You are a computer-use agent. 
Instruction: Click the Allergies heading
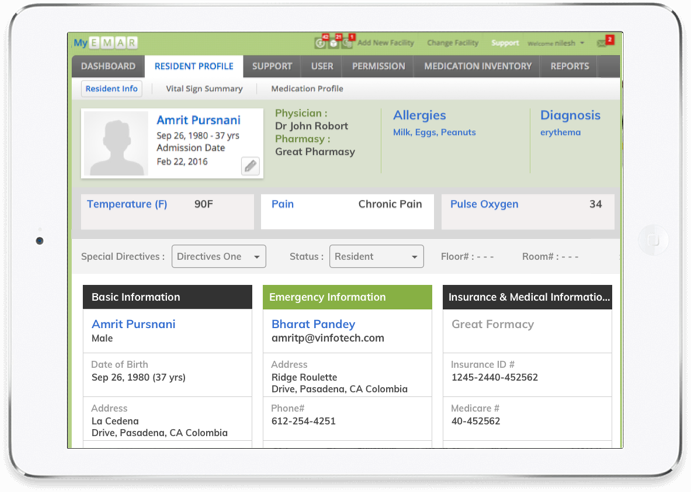420,115
